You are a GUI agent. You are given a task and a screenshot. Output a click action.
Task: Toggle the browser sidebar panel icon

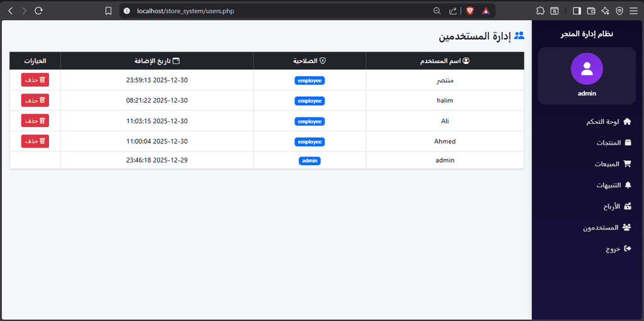[577, 11]
